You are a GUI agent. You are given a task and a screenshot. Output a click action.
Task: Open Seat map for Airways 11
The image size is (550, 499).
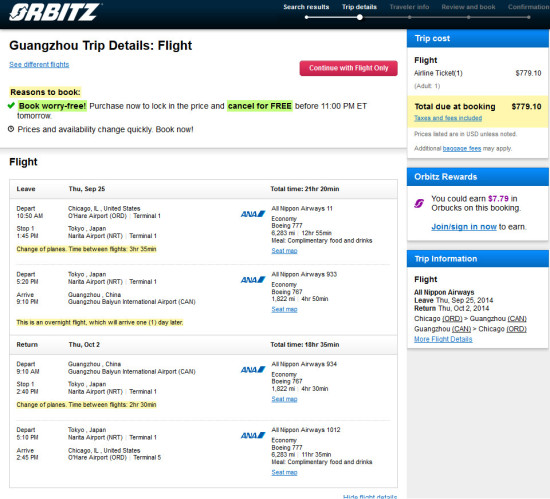[284, 251]
